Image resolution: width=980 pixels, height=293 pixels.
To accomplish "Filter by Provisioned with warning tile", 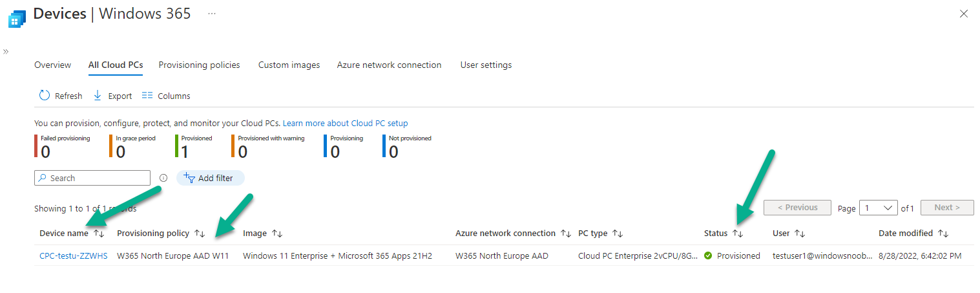I will pos(268,146).
